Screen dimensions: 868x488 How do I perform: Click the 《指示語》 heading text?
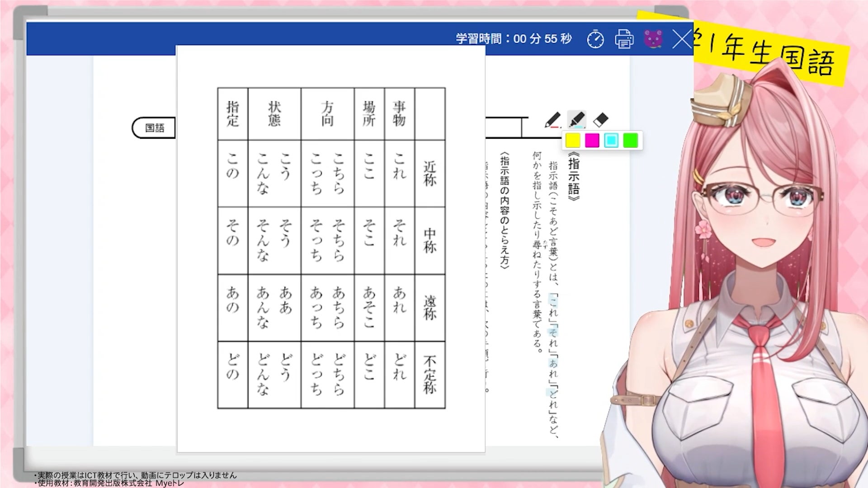[573, 177]
